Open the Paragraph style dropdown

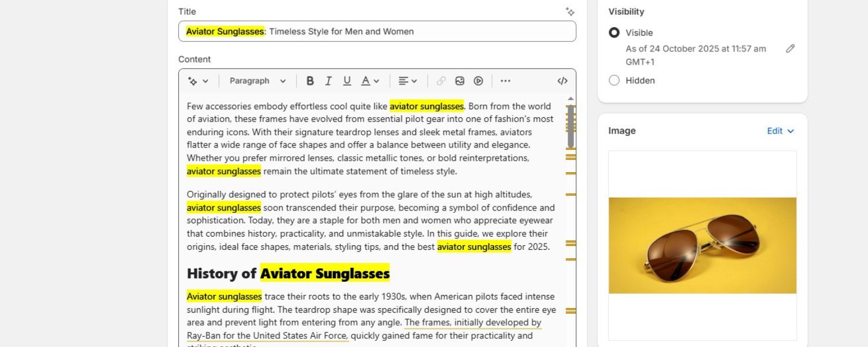click(x=258, y=81)
